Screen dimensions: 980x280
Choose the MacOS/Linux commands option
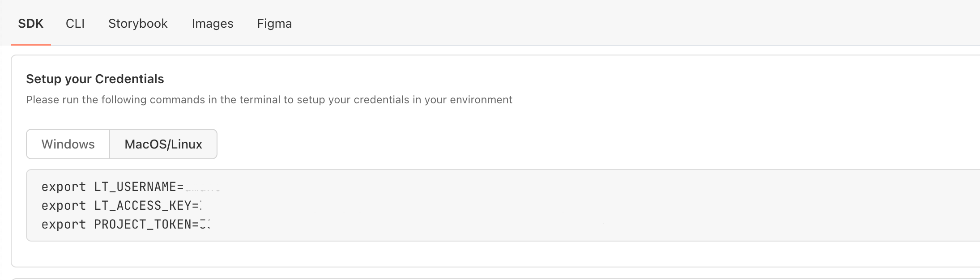(x=163, y=144)
